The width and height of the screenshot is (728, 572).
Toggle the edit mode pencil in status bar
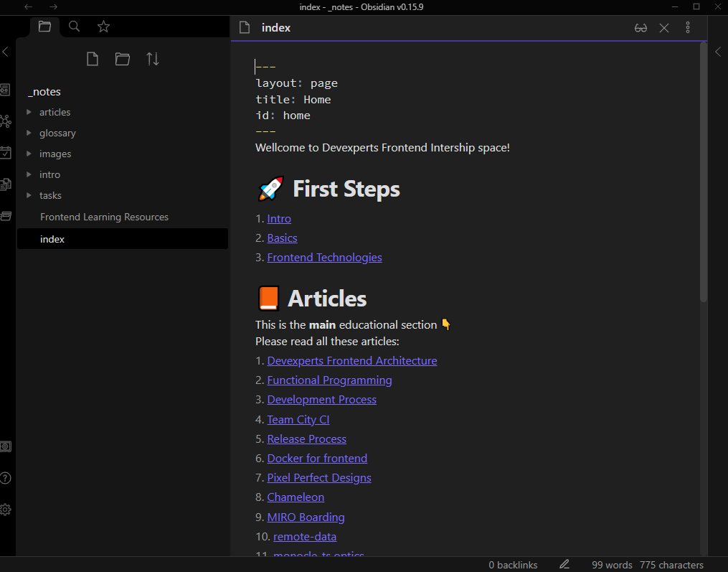[564, 565]
